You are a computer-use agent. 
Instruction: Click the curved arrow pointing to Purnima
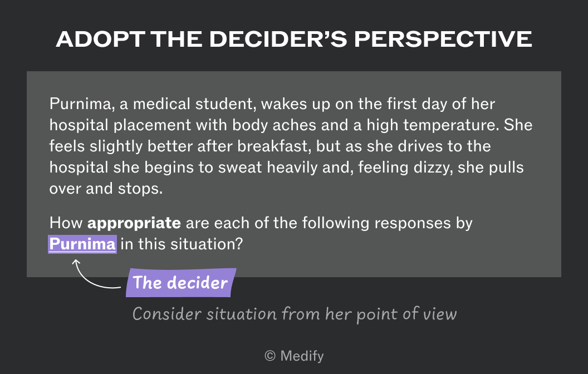(97, 274)
